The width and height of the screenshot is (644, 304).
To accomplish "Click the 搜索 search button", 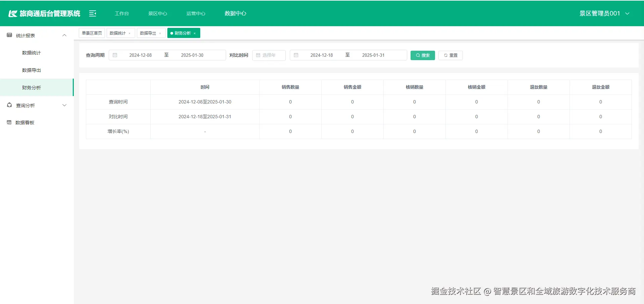I will pos(422,55).
